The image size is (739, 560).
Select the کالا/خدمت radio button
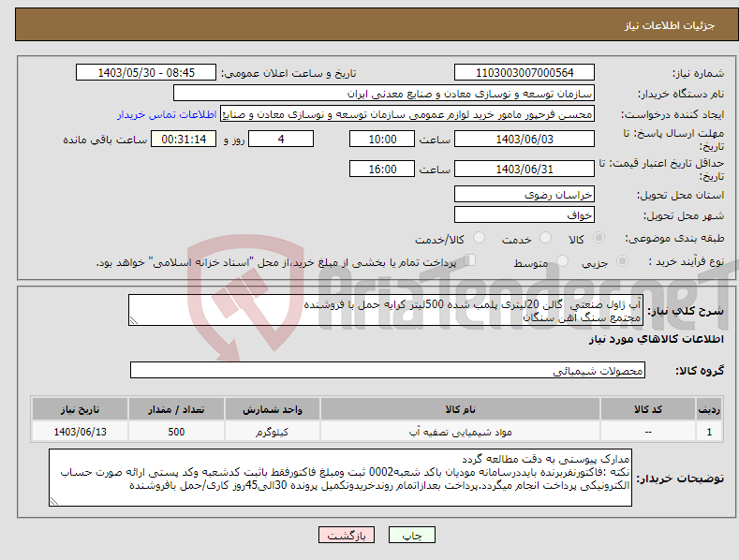point(479,238)
